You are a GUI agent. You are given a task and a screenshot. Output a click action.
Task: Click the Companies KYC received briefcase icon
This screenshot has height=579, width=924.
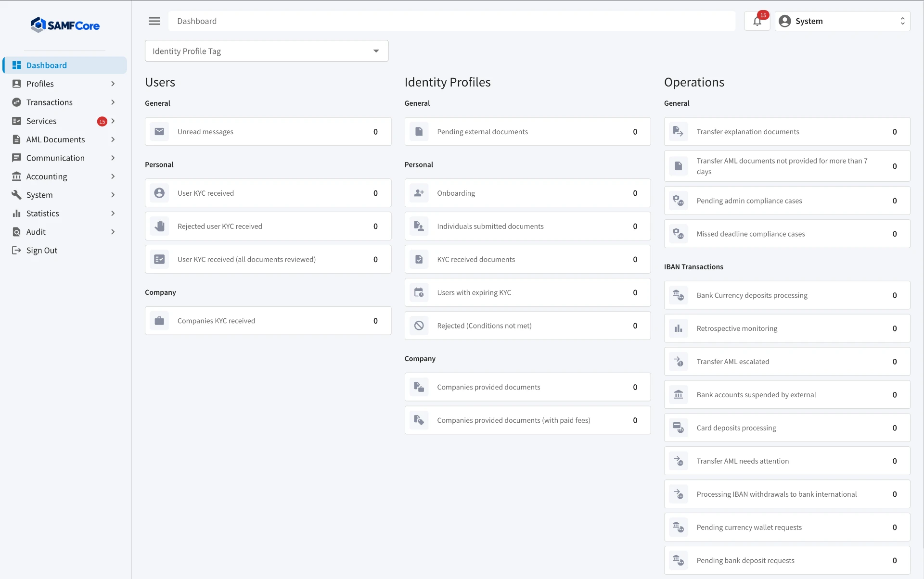coord(159,321)
